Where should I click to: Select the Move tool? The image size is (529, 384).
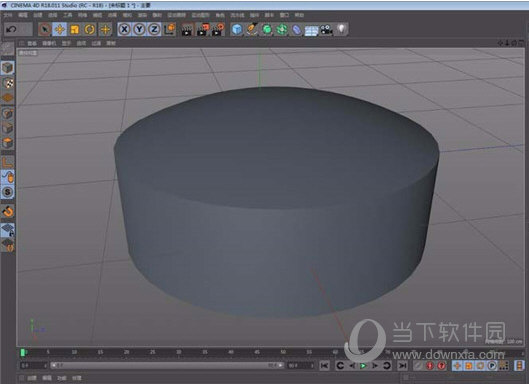[59, 29]
